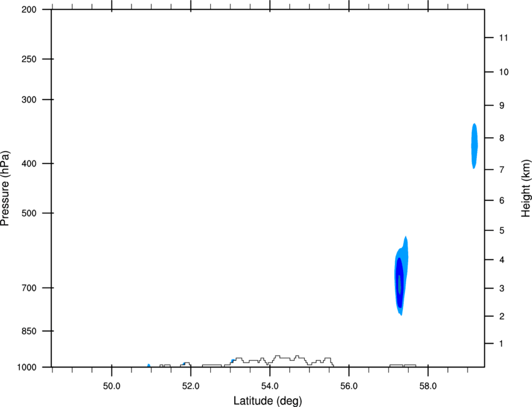Click the 1 km height label
The height and width of the screenshot is (407, 532).
click(501, 344)
